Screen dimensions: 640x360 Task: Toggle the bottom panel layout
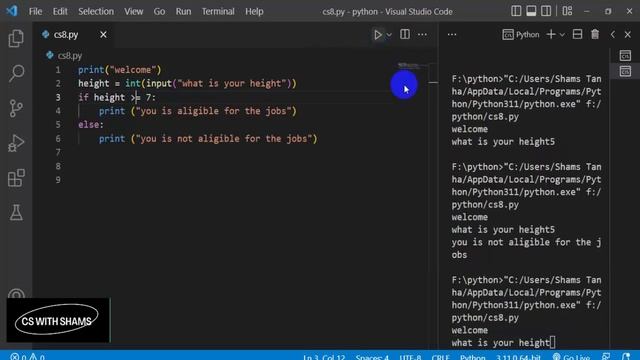(x=531, y=11)
